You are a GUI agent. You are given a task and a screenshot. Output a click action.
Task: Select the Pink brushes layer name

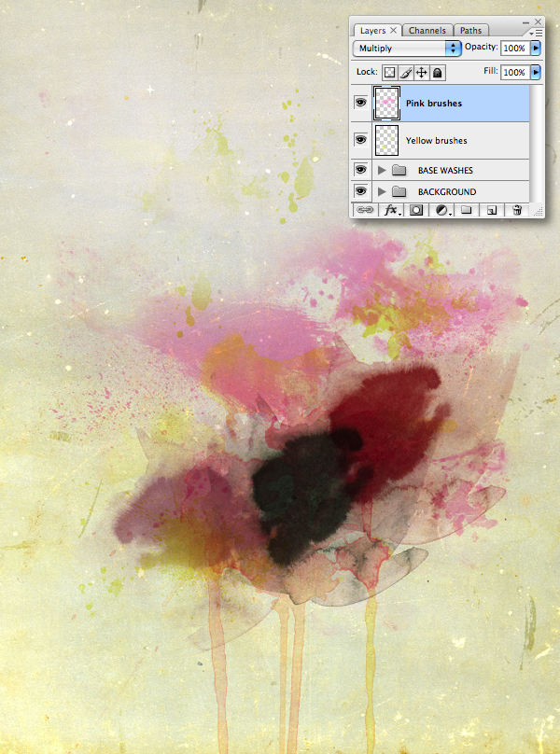[434, 103]
